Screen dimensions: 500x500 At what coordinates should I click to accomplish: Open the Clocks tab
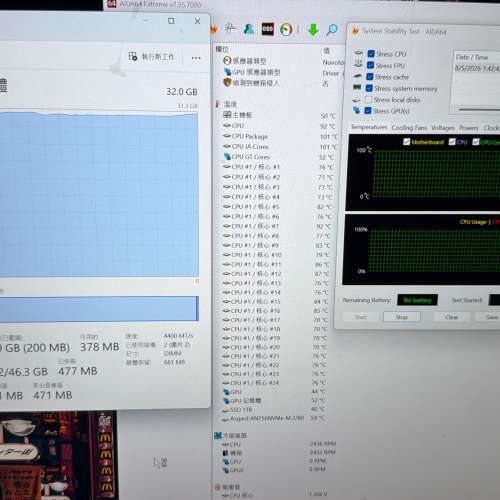[491, 128]
